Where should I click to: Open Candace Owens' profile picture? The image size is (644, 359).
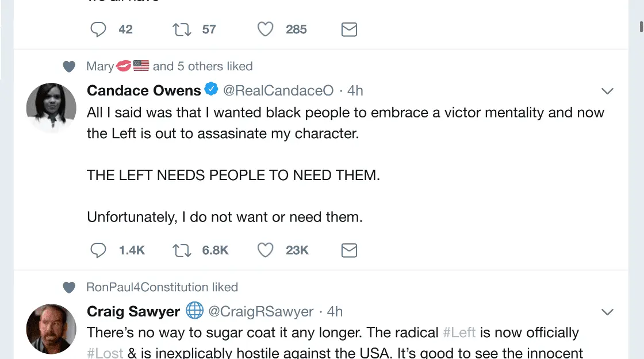[x=51, y=108]
